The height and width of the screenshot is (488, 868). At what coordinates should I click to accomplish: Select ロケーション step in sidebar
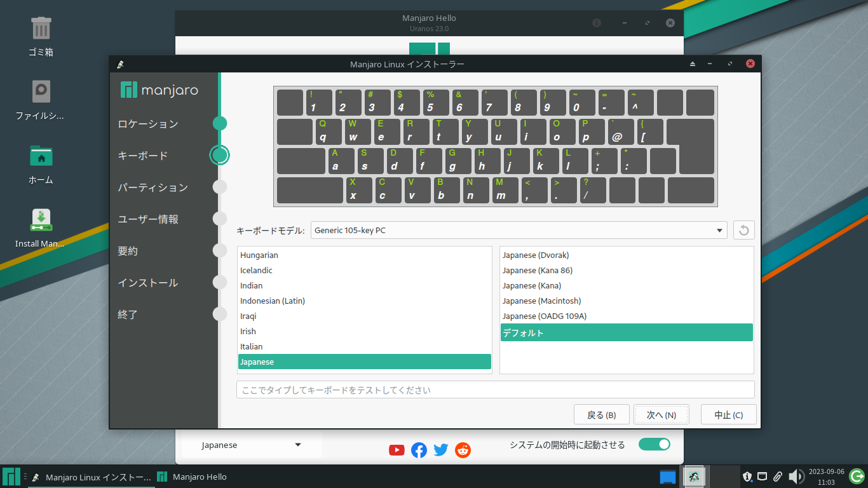(x=148, y=124)
